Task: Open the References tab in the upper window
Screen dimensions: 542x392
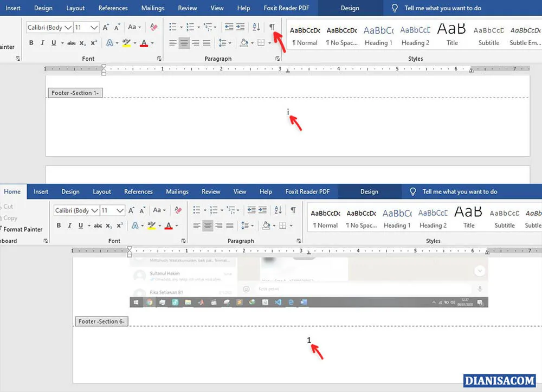Action: point(113,8)
